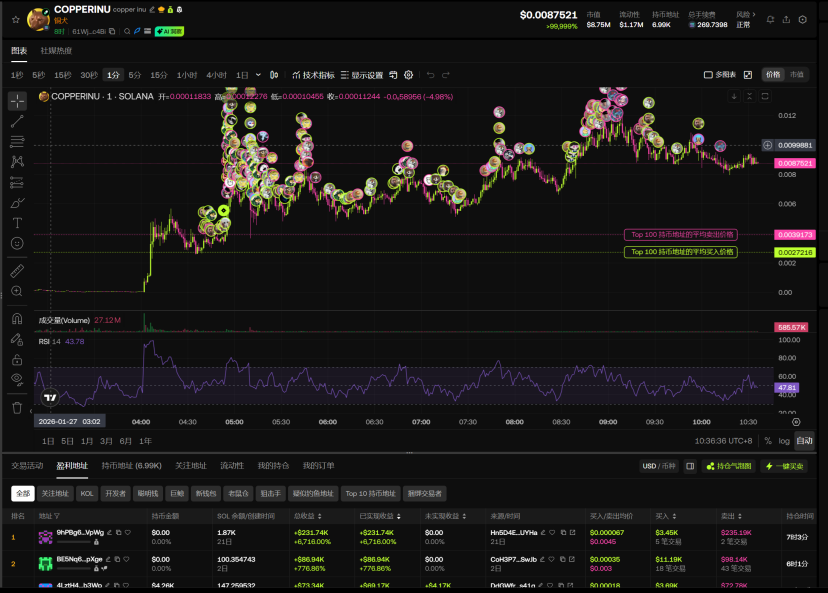Open the timezone 10:36:36 UTC+8 selector
The image size is (828, 593).
pyautogui.click(x=723, y=441)
